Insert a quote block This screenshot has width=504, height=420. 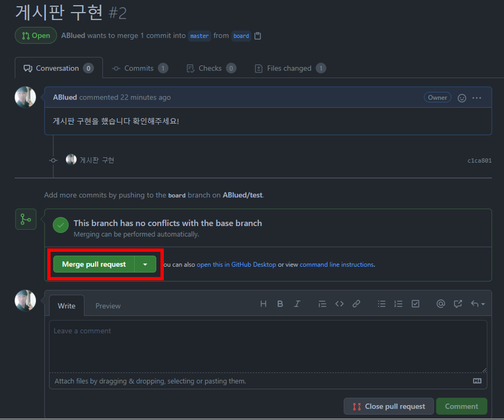pyautogui.click(x=322, y=304)
